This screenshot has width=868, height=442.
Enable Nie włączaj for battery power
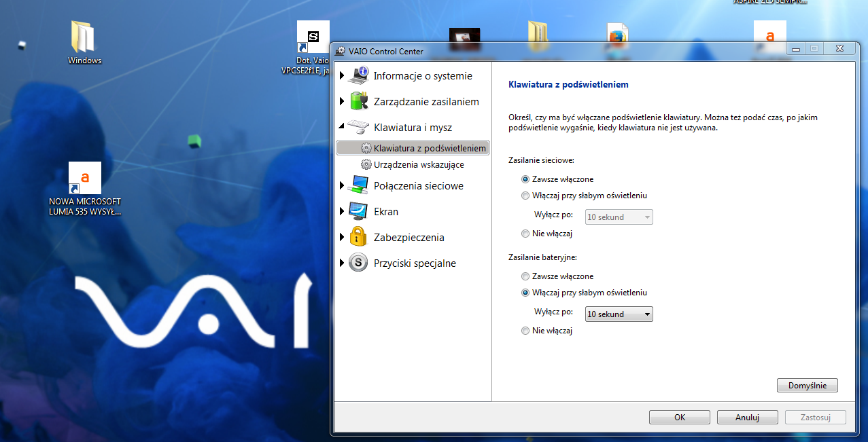[x=525, y=331]
